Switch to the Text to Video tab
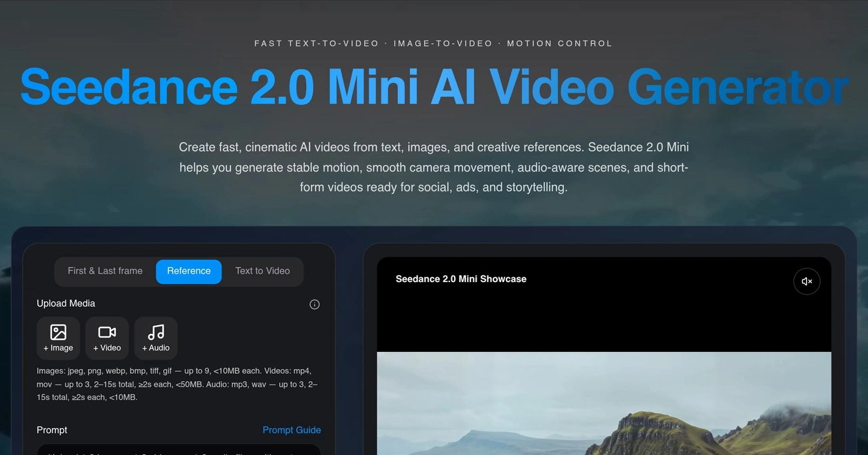Viewport: 868px width, 455px height. click(x=263, y=271)
